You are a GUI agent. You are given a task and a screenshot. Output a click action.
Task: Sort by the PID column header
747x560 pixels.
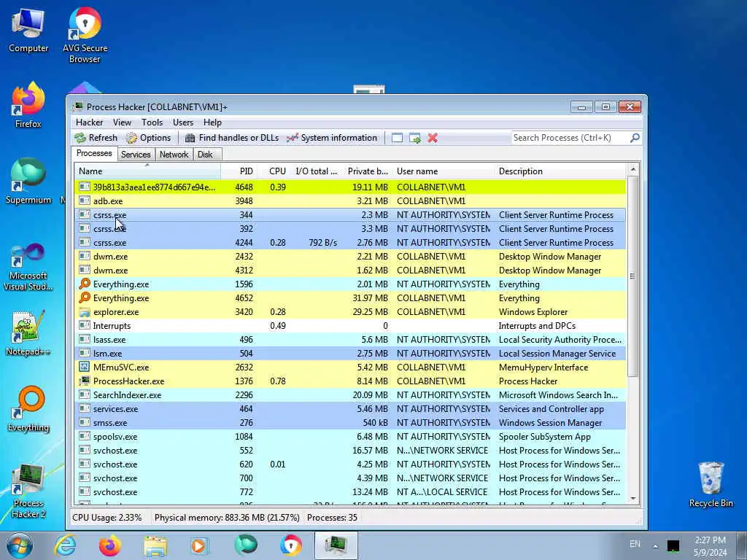pyautogui.click(x=239, y=171)
